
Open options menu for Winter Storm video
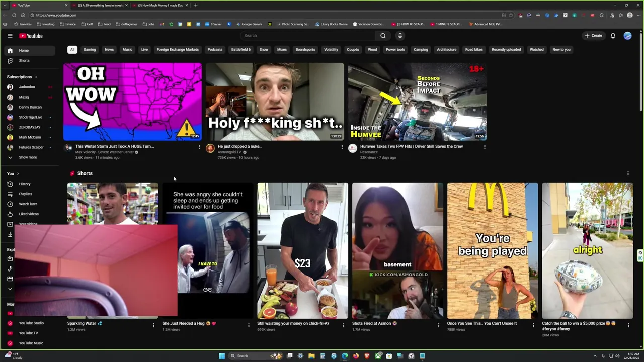199,147
